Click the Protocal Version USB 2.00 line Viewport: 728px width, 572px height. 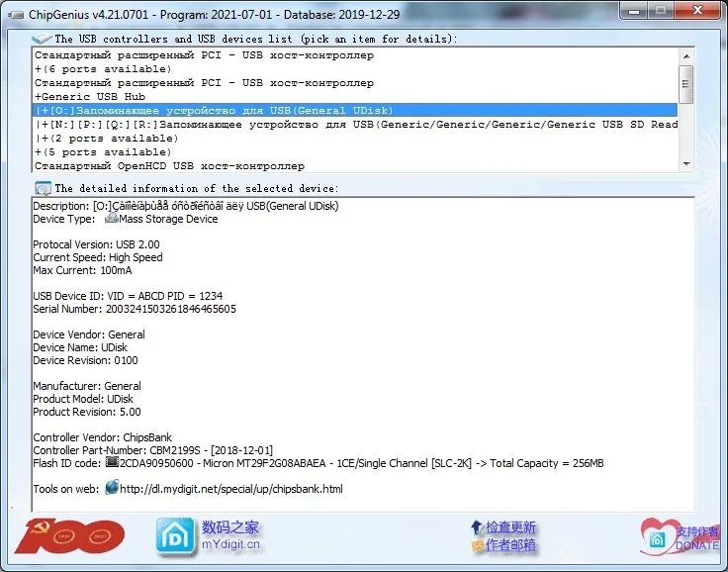(x=96, y=244)
